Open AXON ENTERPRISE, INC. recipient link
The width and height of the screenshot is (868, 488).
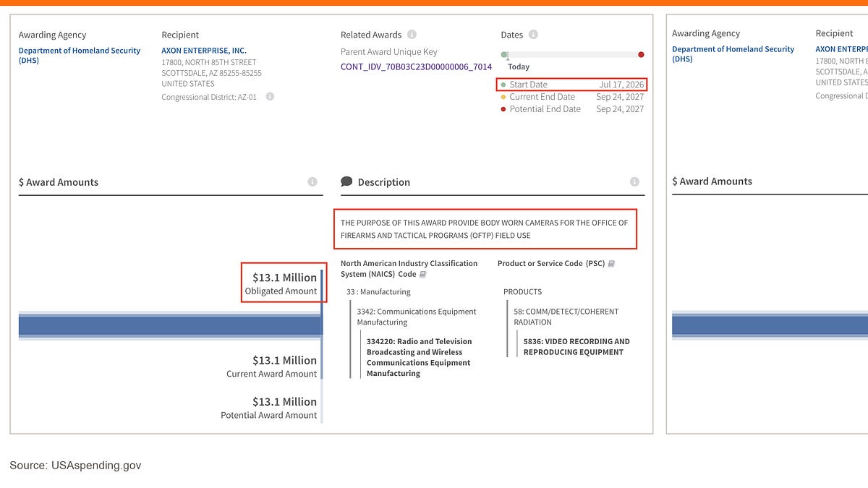[x=204, y=51]
